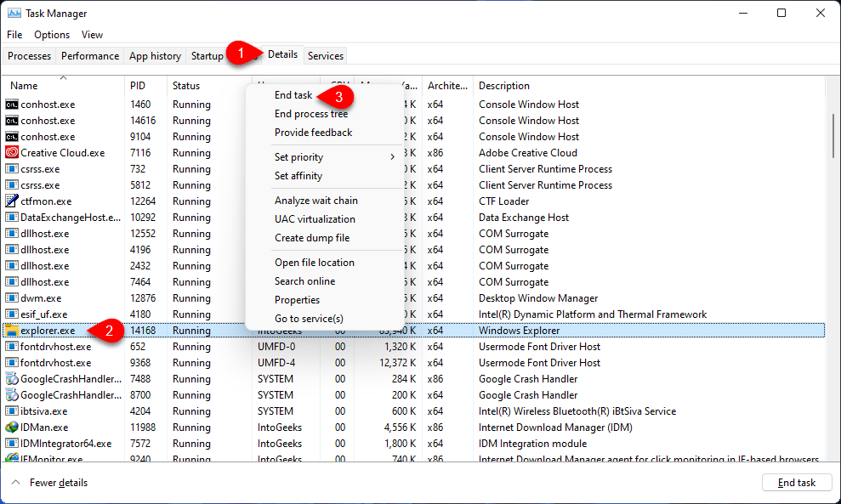
Task: Switch to the Processes tab
Action: click(x=30, y=56)
